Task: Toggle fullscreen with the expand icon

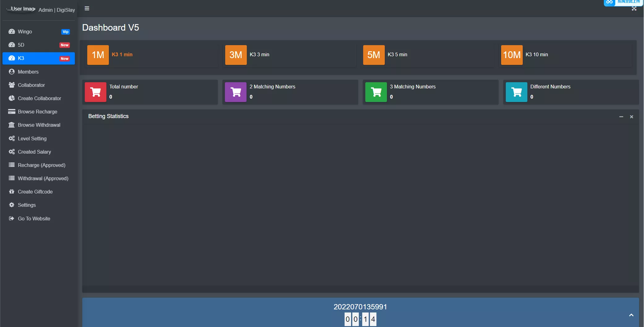Action: (x=634, y=9)
